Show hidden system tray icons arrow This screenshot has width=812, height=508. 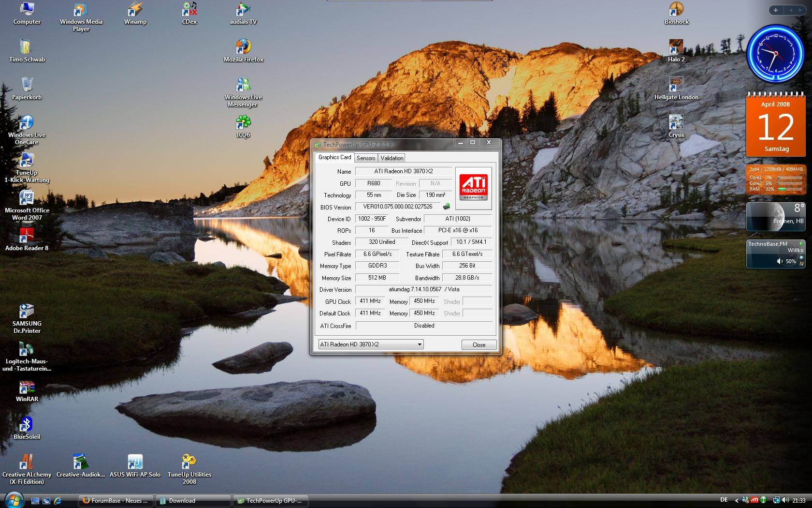point(737,500)
